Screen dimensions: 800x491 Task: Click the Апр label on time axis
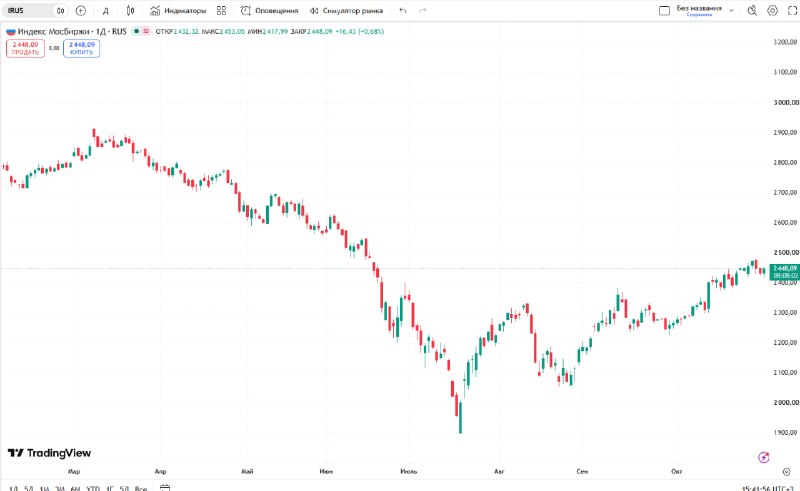click(x=160, y=471)
